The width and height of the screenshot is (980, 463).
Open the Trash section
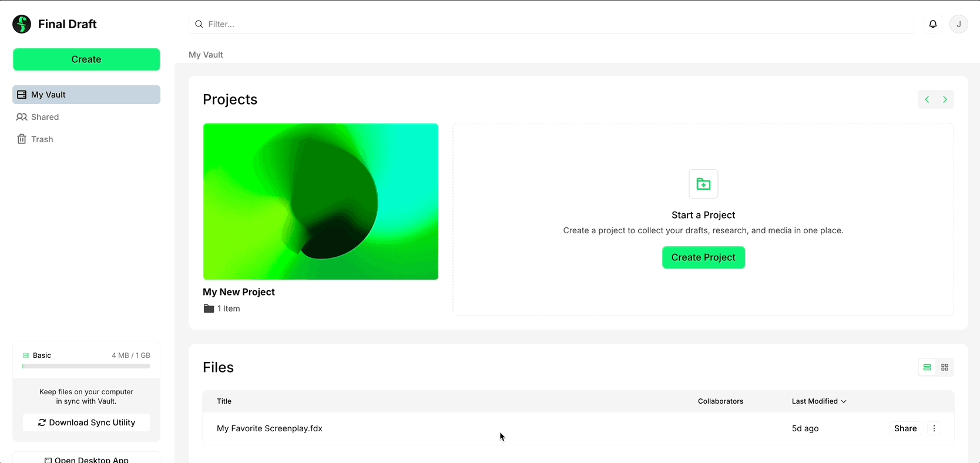[x=42, y=139]
